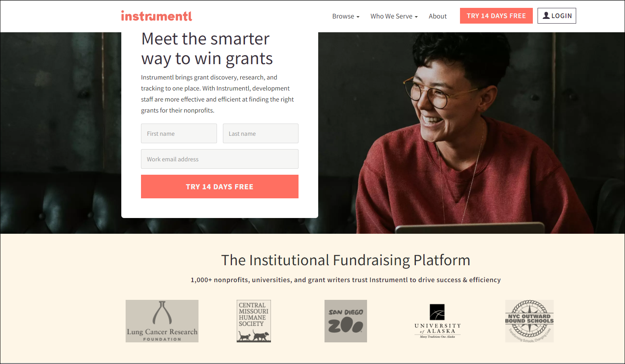This screenshot has height=364, width=625.
Task: Click the LOGIN button
Action: click(557, 16)
